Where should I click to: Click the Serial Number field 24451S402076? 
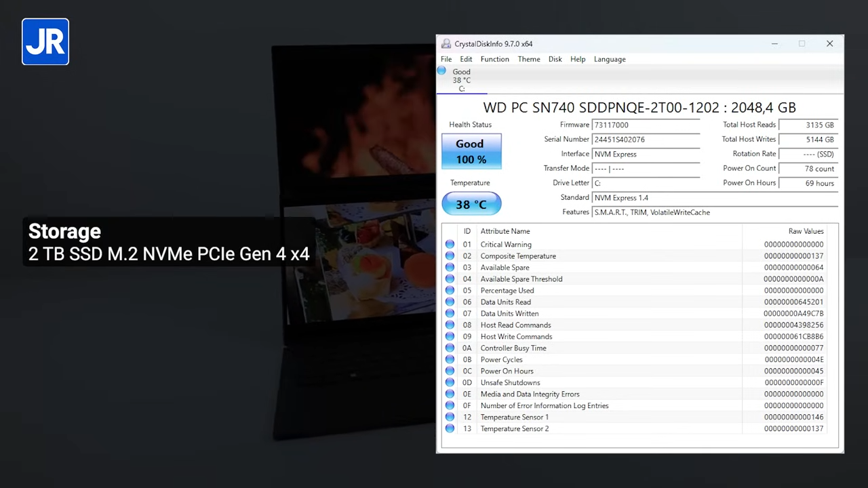click(646, 140)
